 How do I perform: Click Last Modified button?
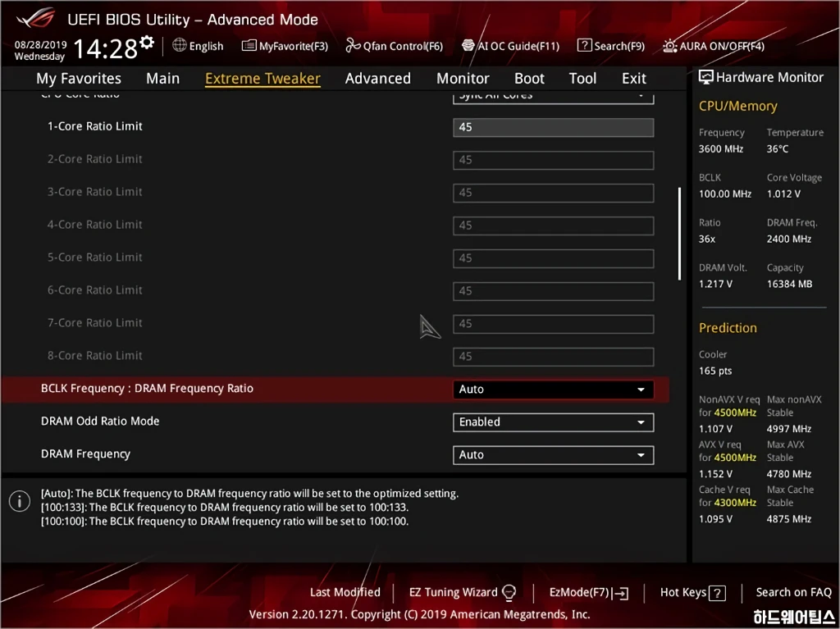point(345,593)
